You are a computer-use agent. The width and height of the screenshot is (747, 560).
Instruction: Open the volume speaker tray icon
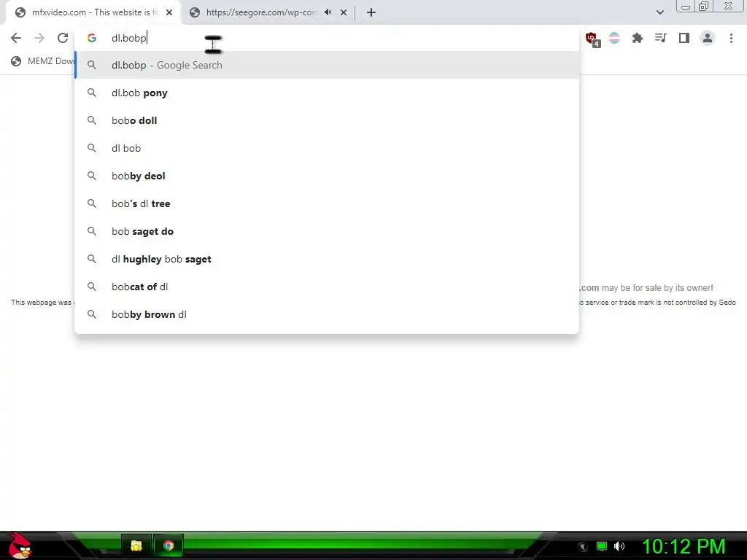(619, 546)
